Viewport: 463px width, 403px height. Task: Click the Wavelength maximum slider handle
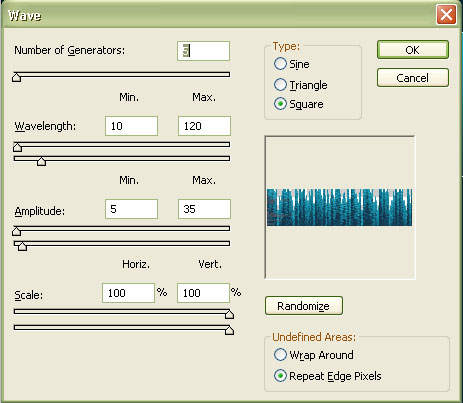click(41, 161)
